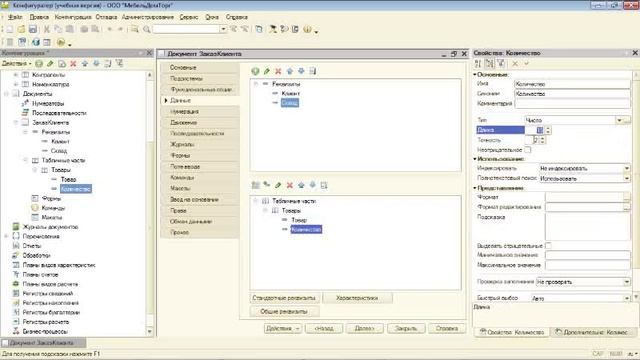Open the Проверка заполнения dropdown

[x=627, y=282]
